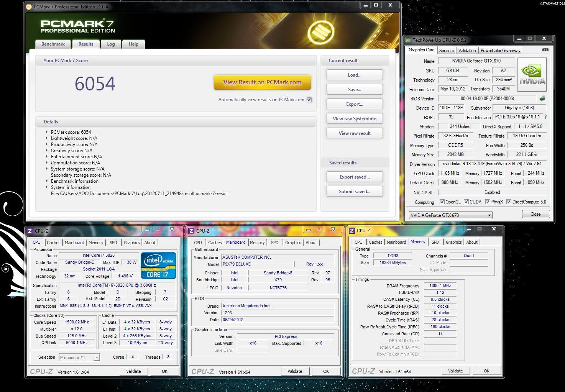565x392 pixels.
Task: Click the BIOS Version field in GPU-Z
Action: point(487,98)
